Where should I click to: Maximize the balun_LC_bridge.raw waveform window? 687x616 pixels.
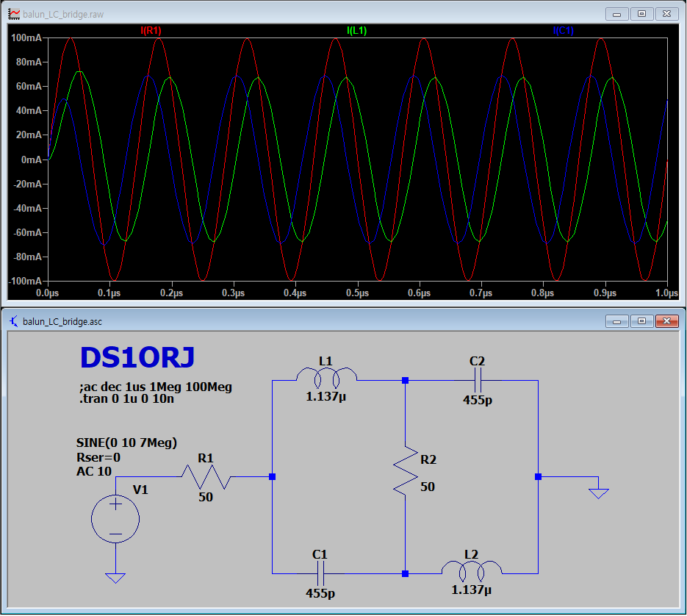pos(641,14)
